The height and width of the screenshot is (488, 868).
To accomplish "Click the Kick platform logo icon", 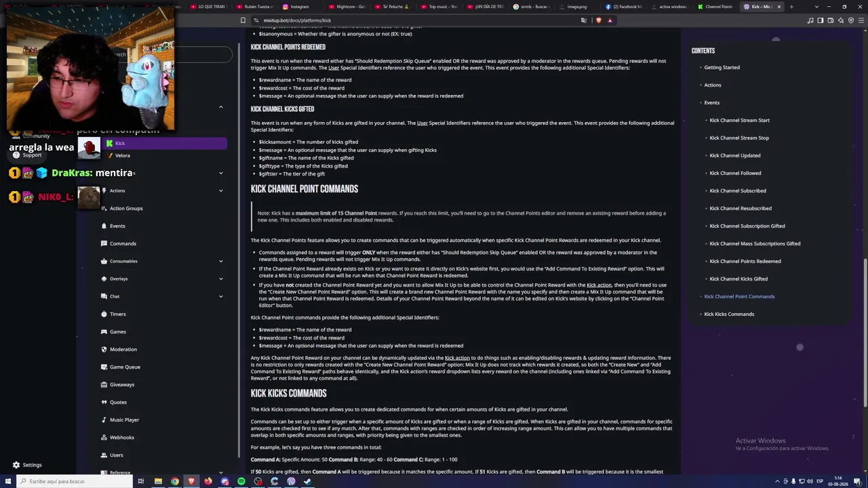I will pos(109,143).
